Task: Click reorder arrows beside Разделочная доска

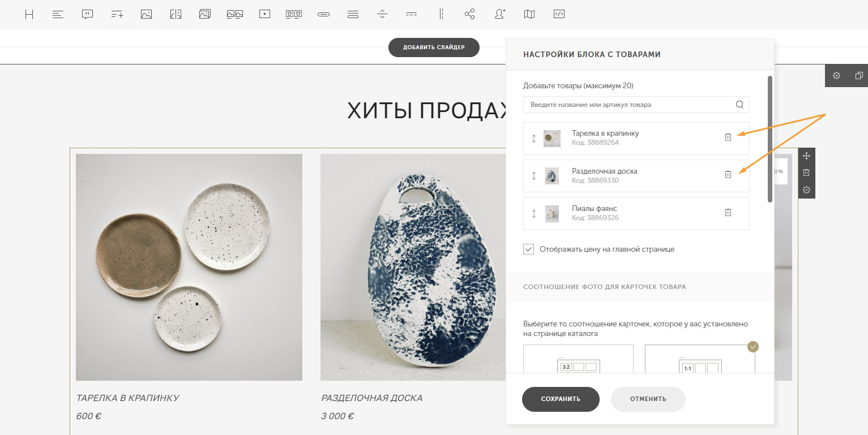Action: pyautogui.click(x=533, y=176)
